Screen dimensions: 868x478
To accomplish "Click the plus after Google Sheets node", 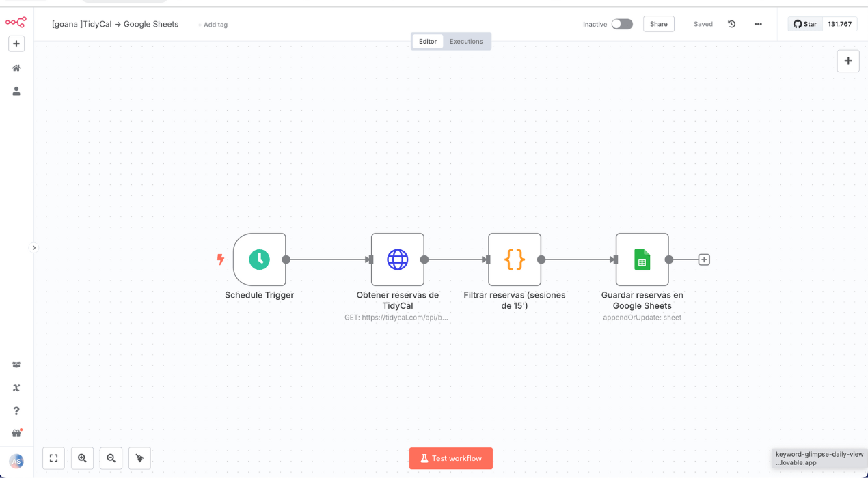I will 704,259.
